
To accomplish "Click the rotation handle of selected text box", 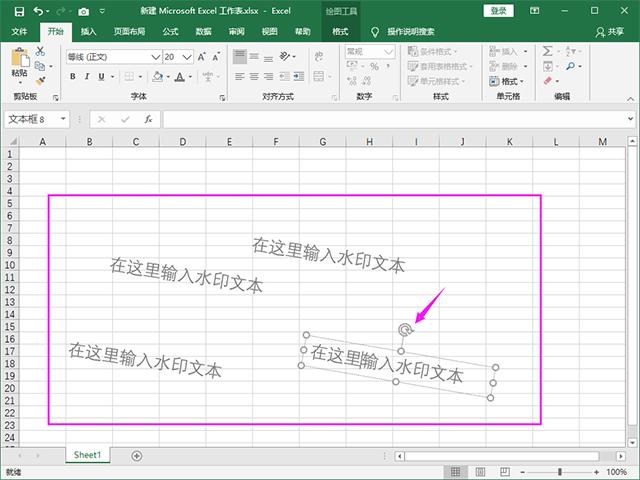I will pyautogui.click(x=404, y=329).
